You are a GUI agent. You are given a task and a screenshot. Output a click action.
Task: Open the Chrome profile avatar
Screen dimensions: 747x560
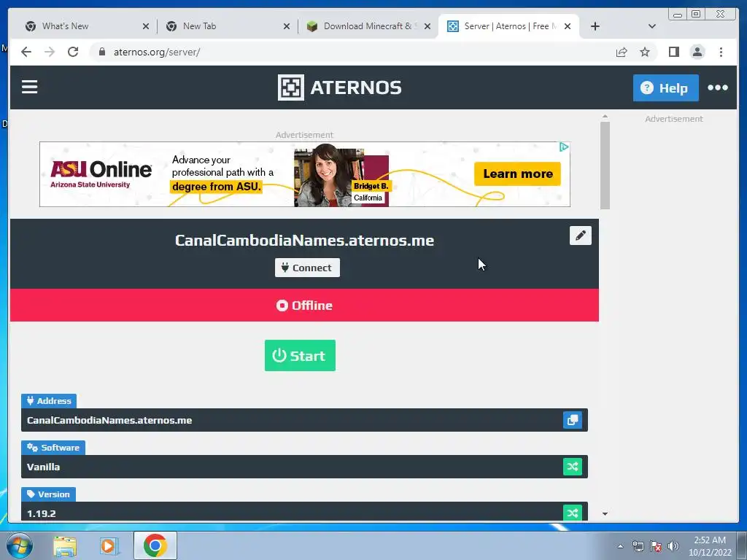click(697, 52)
